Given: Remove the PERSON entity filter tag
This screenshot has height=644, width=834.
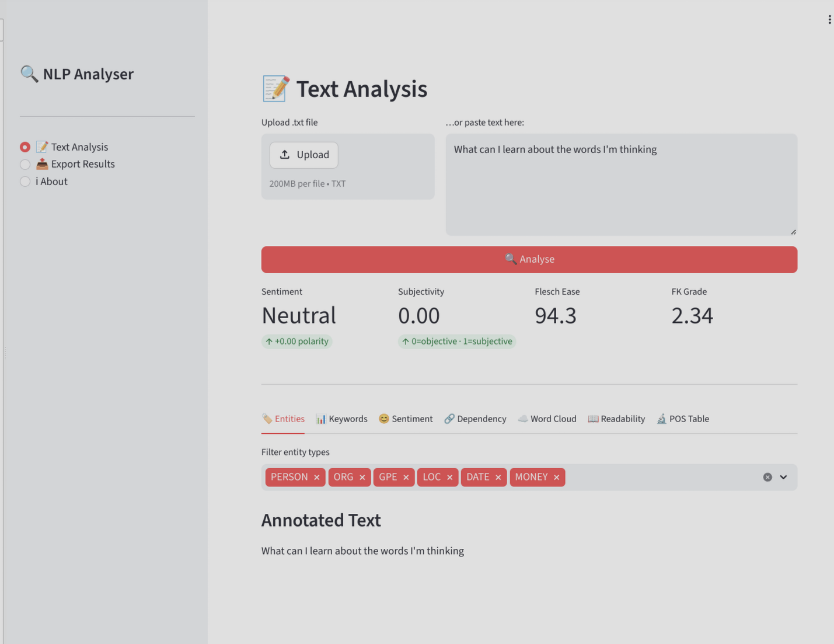Looking at the screenshot, I should [x=316, y=478].
